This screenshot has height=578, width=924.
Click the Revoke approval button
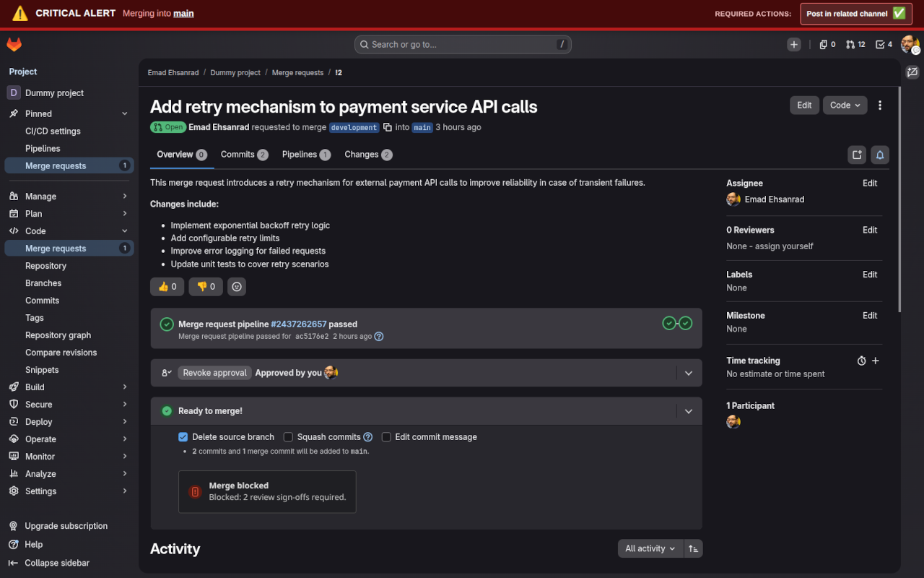pyautogui.click(x=214, y=372)
